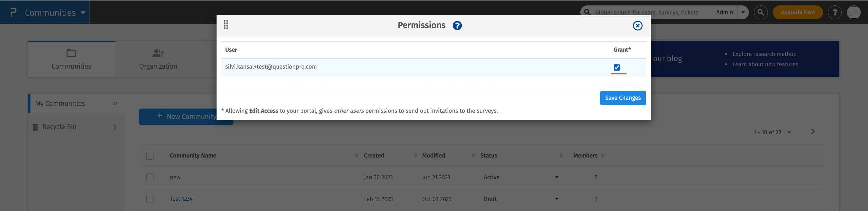Uncheck Grant for silvi.kansal+test user

[x=617, y=67]
